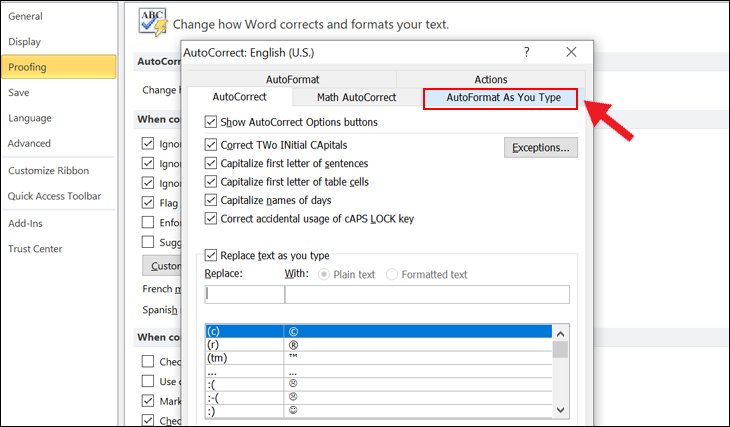Select the :-( replacement row
This screenshot has height=427, width=730.
pos(379,398)
